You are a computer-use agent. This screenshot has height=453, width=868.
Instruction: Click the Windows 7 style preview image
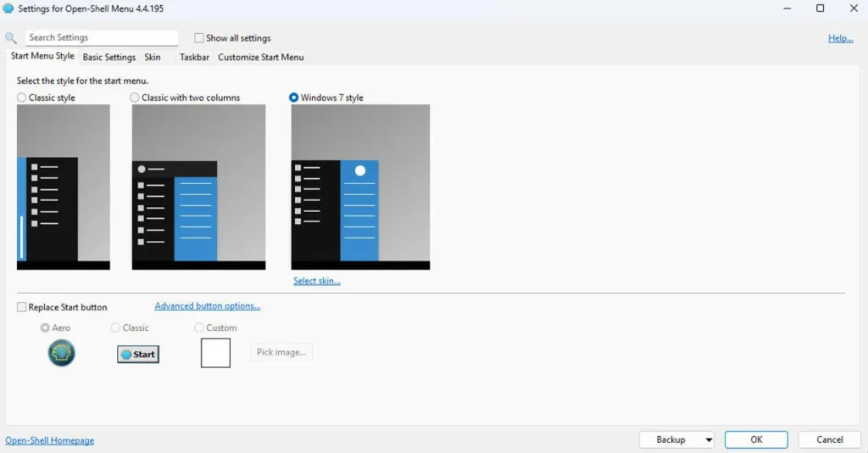pyautogui.click(x=360, y=187)
